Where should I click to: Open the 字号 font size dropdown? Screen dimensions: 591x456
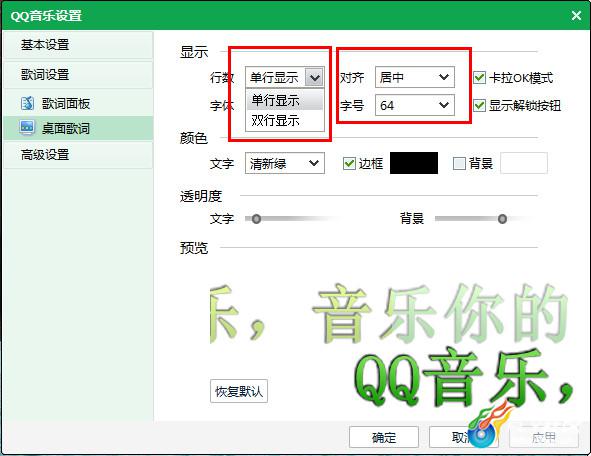pyautogui.click(x=415, y=105)
